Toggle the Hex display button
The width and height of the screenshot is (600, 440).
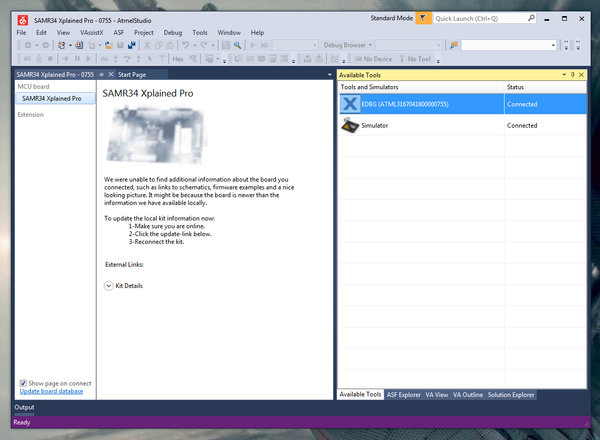(178, 59)
